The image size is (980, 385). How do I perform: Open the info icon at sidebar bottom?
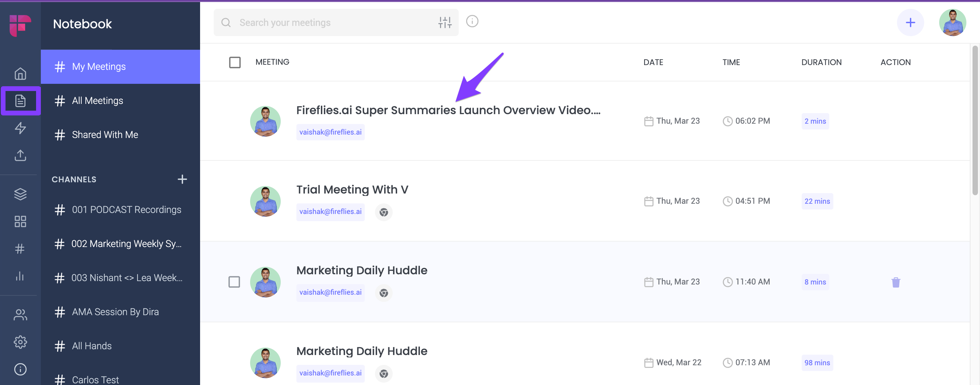click(x=20, y=369)
